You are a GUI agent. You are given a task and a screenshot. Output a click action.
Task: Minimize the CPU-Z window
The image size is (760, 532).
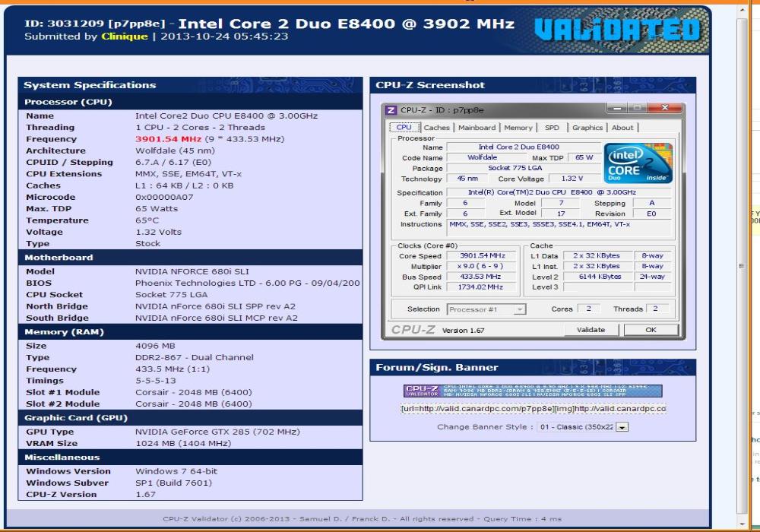617,108
